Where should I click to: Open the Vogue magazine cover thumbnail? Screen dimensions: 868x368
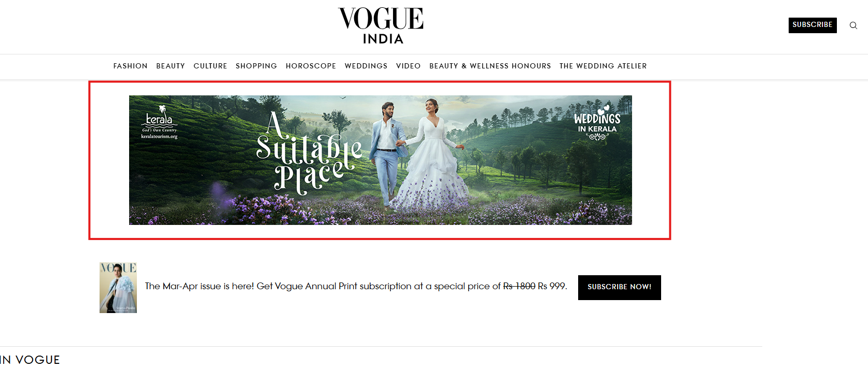[118, 288]
